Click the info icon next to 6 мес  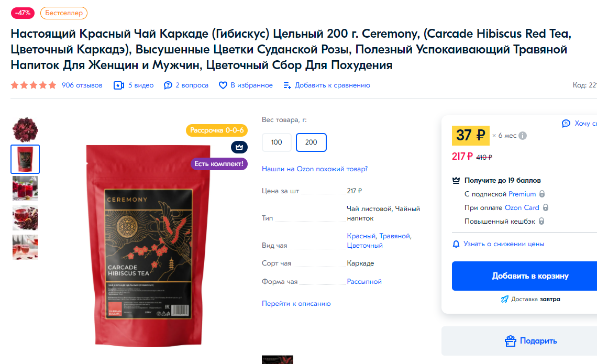[523, 136]
